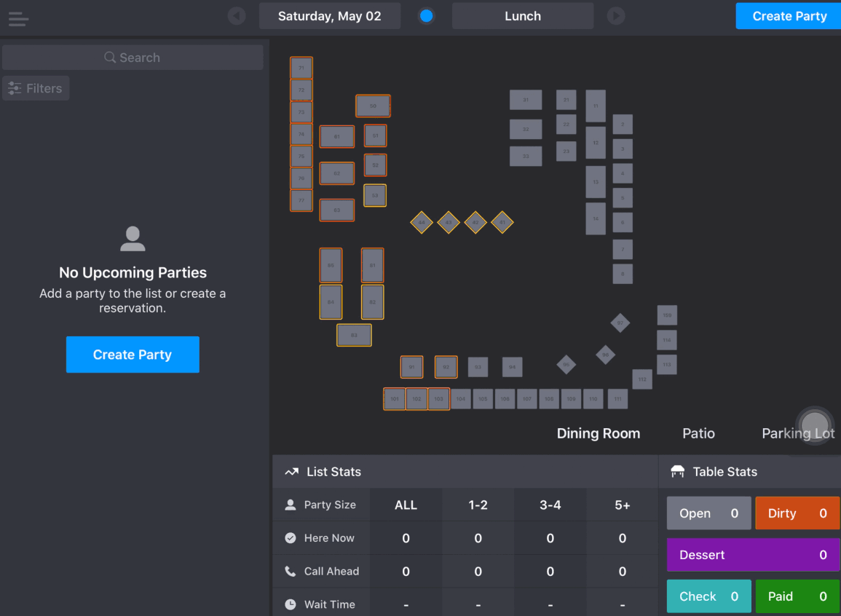Select table 71 on the floor plan
841x616 pixels.
tap(301, 68)
